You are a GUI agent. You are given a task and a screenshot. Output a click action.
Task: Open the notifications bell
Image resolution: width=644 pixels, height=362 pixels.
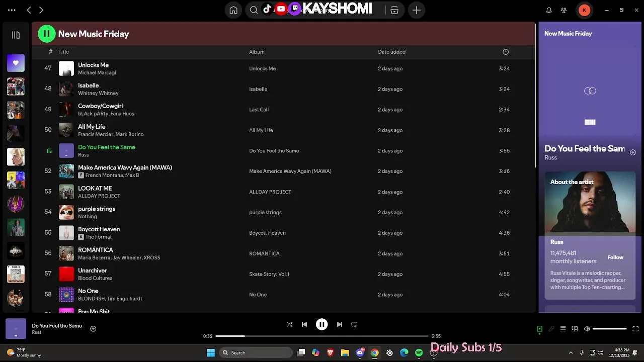(x=549, y=10)
